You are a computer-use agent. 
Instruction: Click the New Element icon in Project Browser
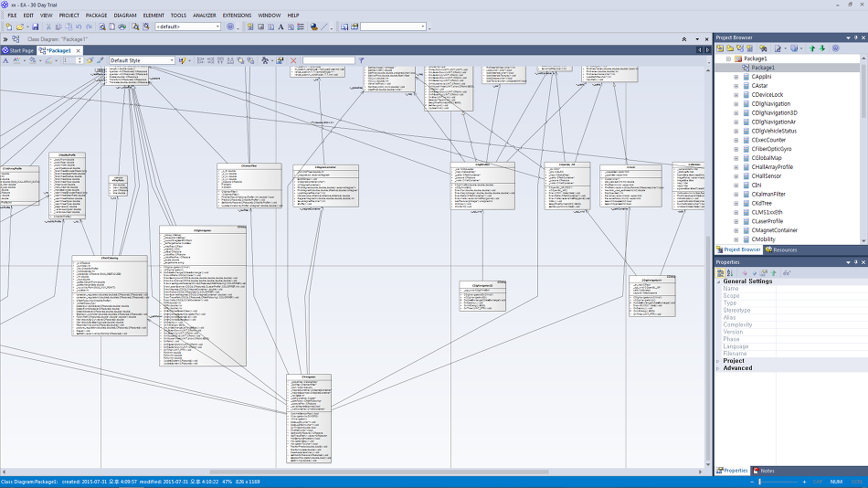click(x=749, y=48)
